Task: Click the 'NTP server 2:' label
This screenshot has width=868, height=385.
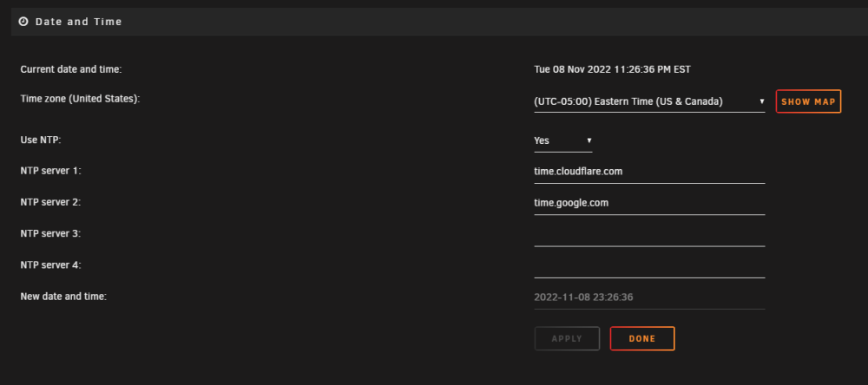Action: tap(50, 202)
